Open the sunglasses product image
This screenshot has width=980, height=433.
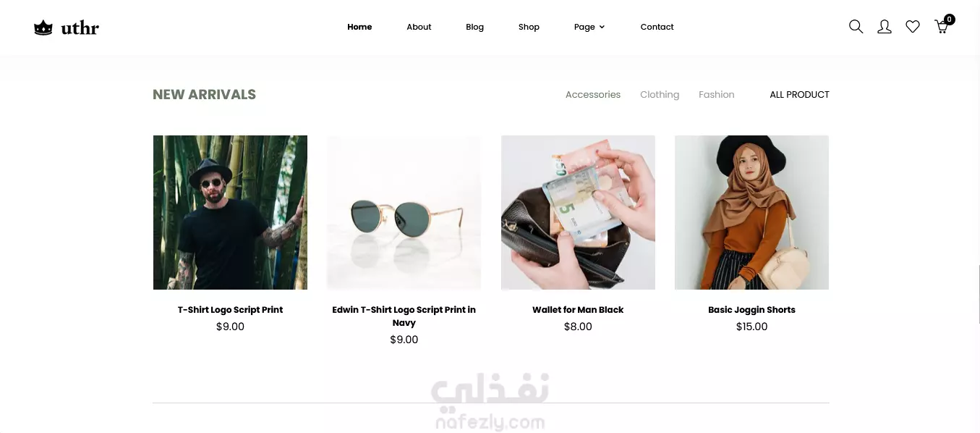point(404,212)
